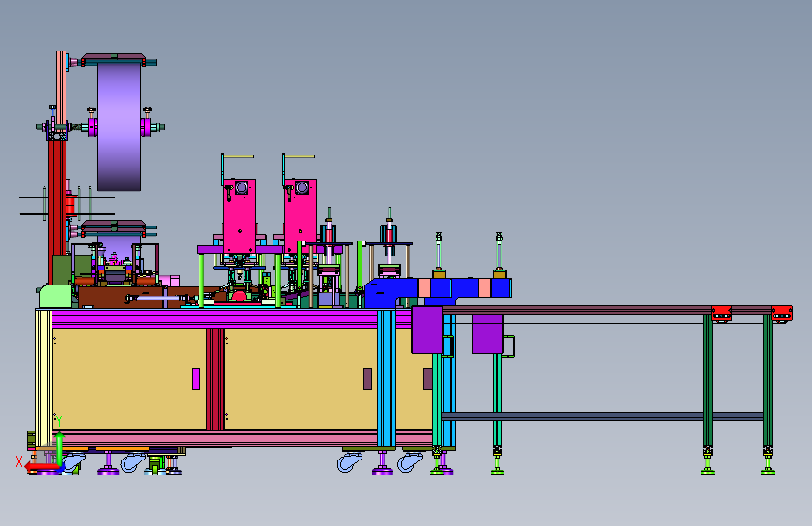The height and width of the screenshot is (526, 812).
Task: Select the magenta handle on left cabinet door
Action: [x=197, y=379]
